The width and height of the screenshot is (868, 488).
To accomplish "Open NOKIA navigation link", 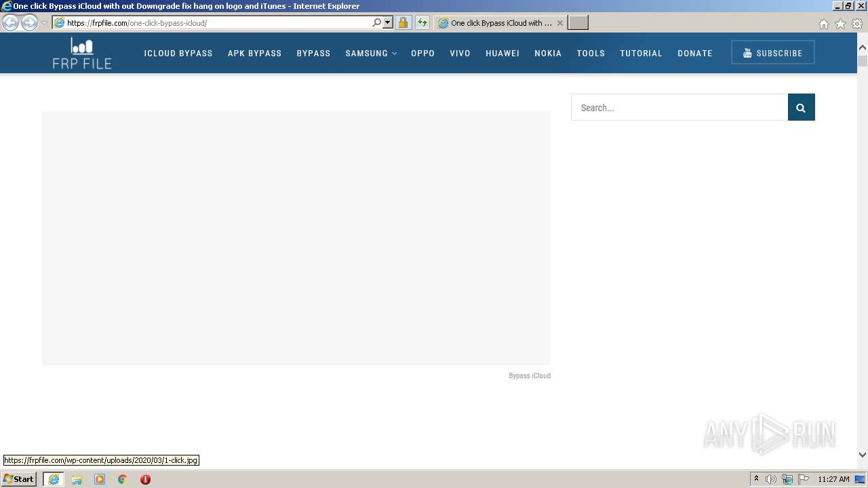I will [x=548, y=53].
